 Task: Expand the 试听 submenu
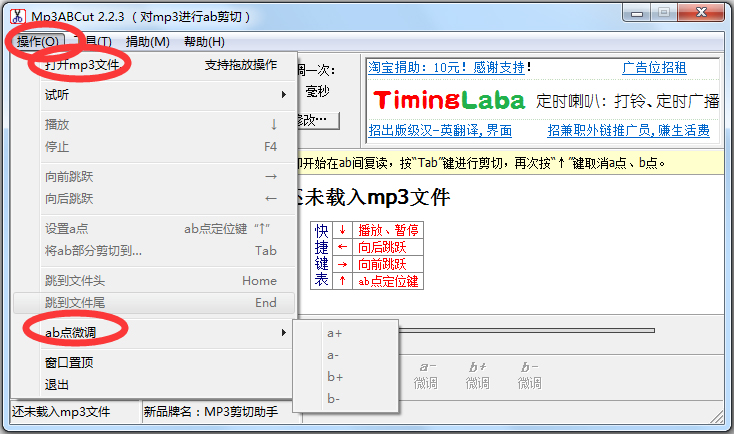tap(154, 95)
